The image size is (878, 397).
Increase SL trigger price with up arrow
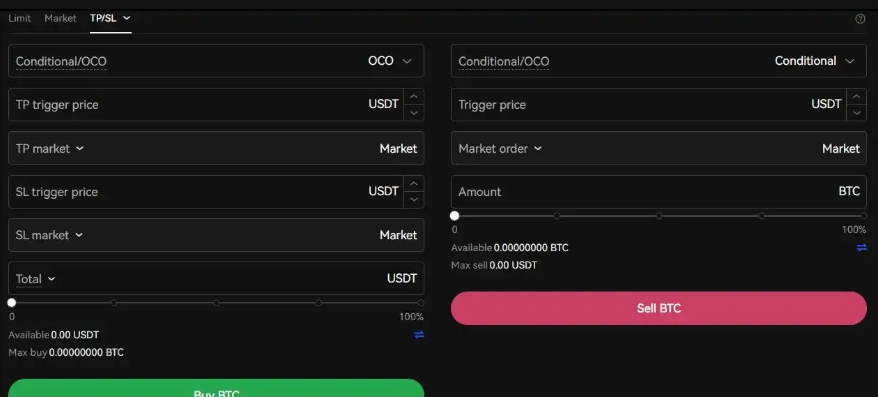(413, 183)
